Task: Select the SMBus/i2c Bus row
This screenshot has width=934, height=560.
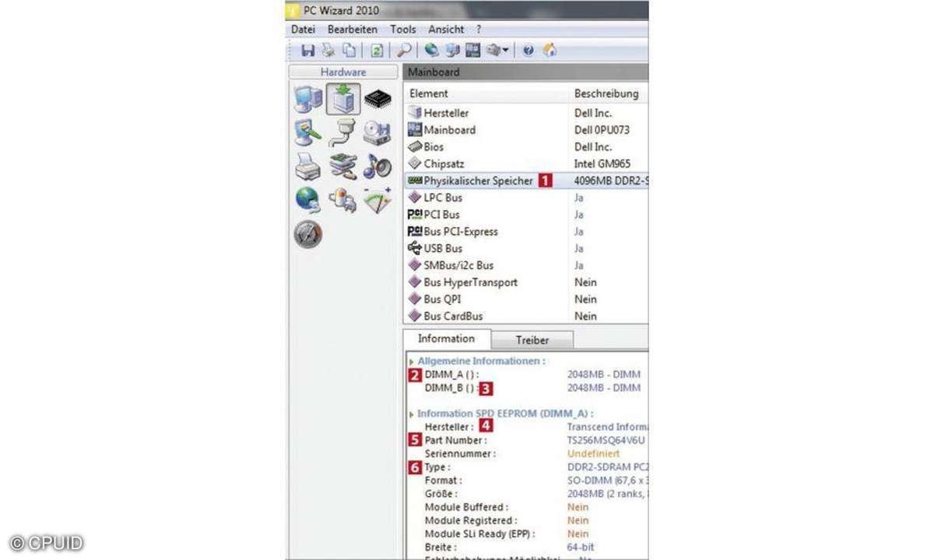Action: [525, 265]
